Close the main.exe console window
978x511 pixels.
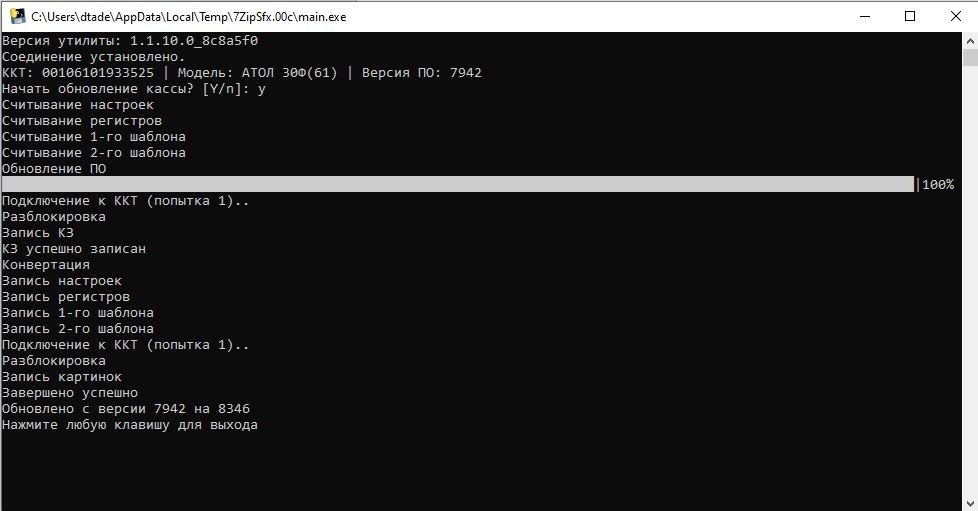pyautogui.click(x=955, y=16)
